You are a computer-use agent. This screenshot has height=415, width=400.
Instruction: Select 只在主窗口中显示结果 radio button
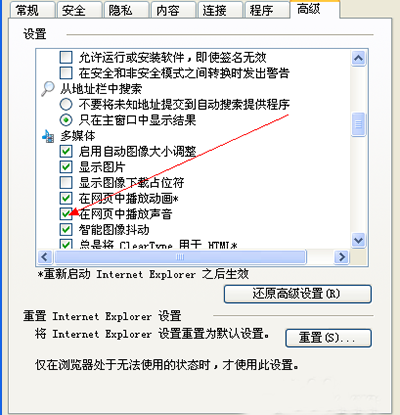point(66,120)
